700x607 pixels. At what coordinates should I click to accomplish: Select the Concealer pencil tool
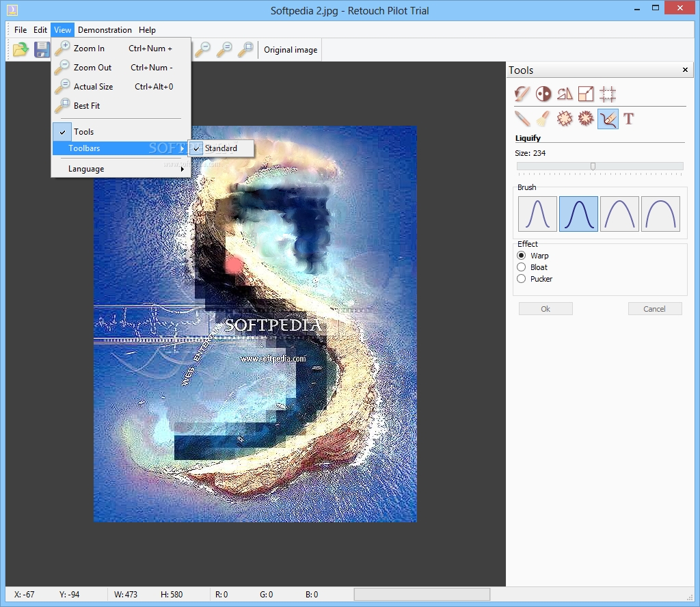point(522,119)
